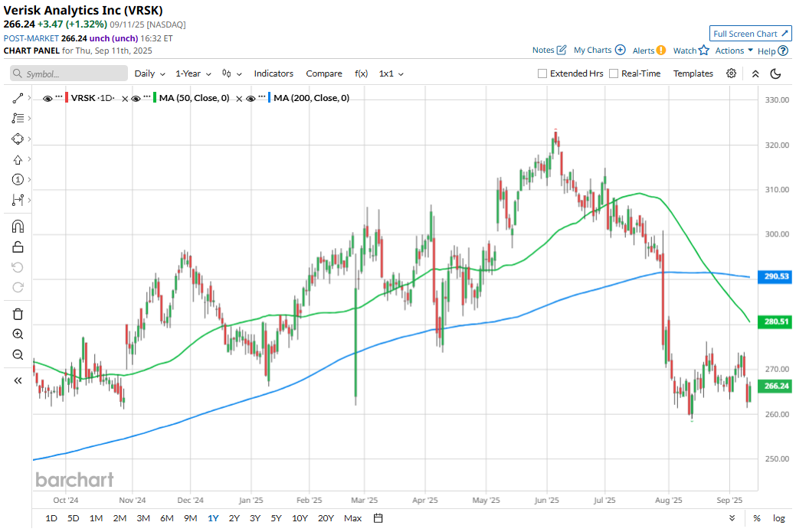Select the 5Y time range

pos(276,517)
